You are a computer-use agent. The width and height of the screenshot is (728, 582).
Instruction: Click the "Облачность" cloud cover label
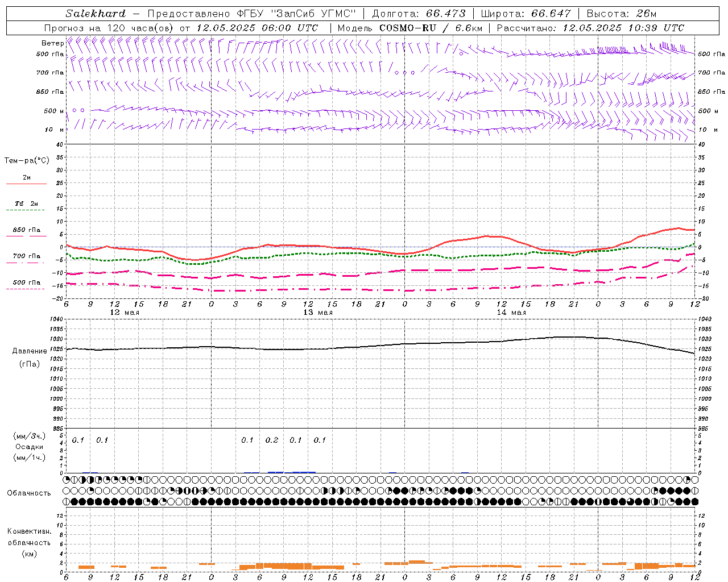pyautogui.click(x=29, y=493)
